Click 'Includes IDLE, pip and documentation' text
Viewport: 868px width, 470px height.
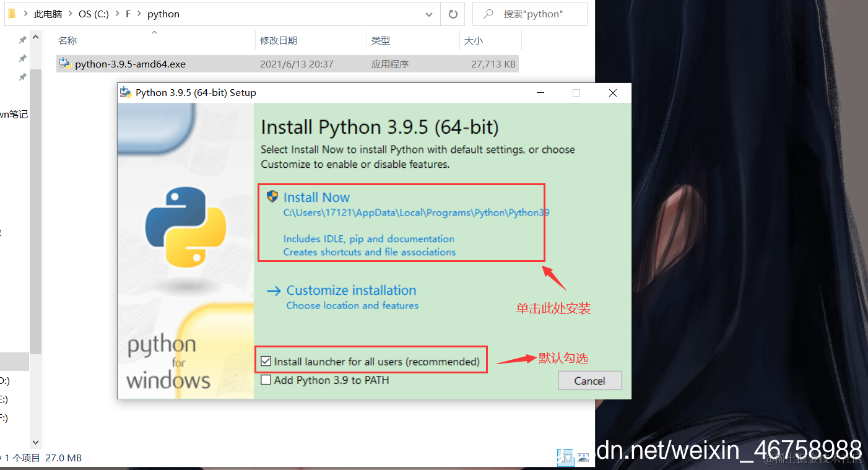(369, 238)
